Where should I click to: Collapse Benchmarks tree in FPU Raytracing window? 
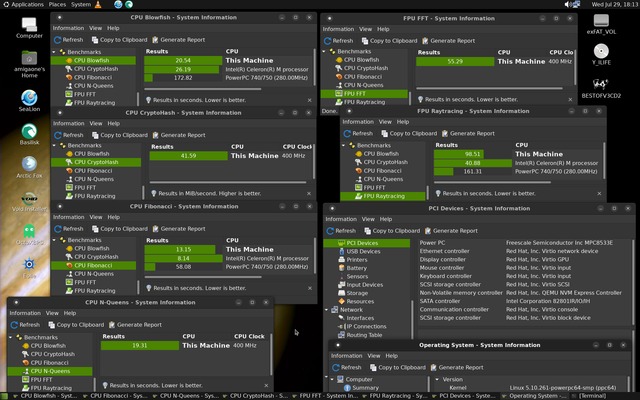coord(344,146)
